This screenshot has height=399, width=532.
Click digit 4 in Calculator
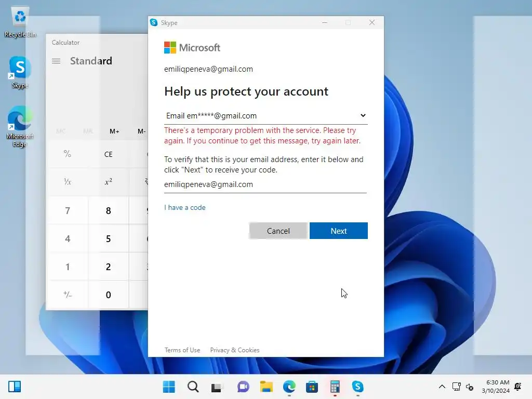pos(67,239)
